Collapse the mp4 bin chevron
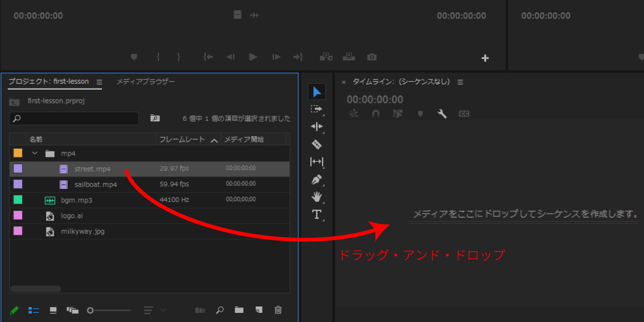This screenshot has height=322, width=644. [35, 153]
